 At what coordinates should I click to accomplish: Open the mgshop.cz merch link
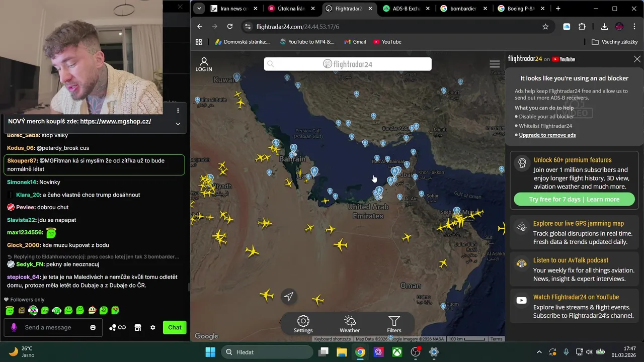point(116,121)
